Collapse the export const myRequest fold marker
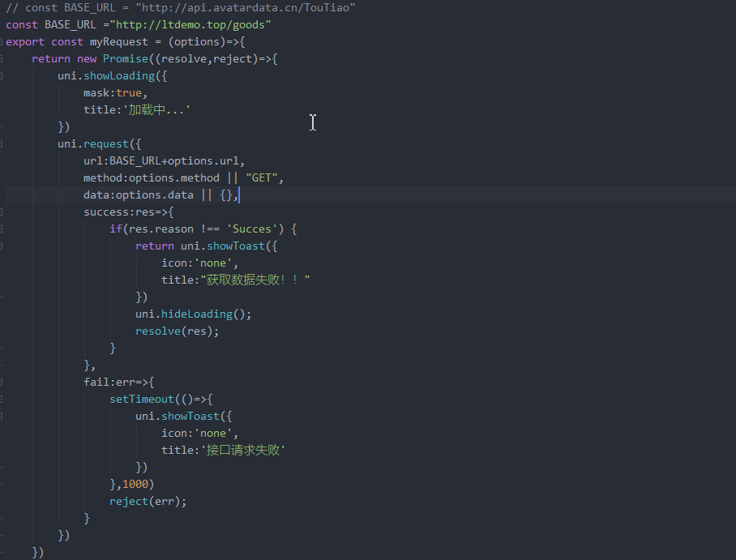Screen dimensions: 736x560 click(x=2, y=41)
